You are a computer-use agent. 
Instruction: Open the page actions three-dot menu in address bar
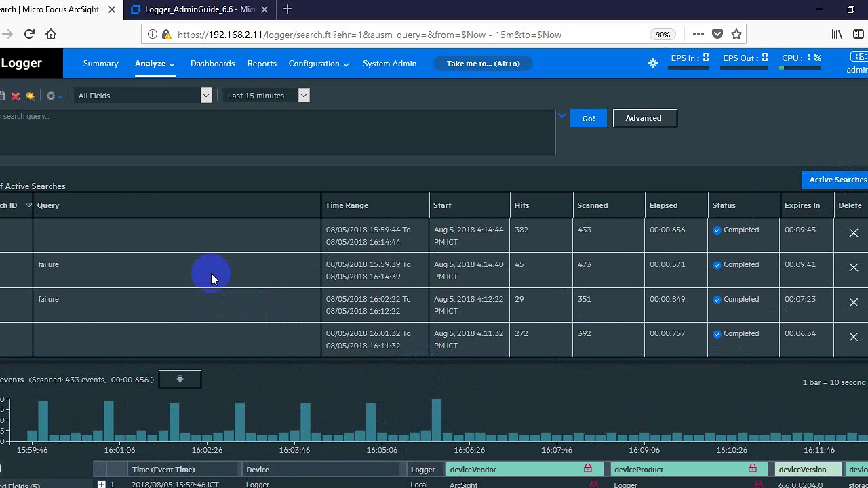tap(698, 34)
